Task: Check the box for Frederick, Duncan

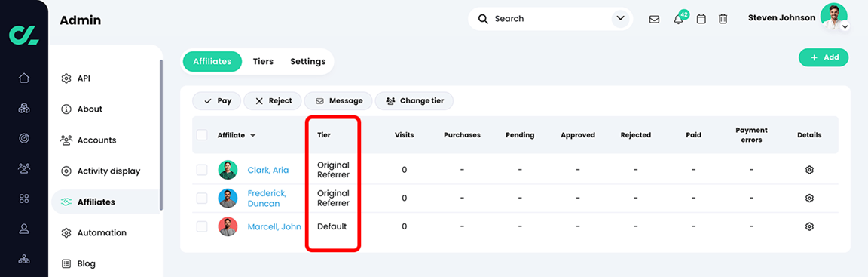Action: [x=202, y=198]
